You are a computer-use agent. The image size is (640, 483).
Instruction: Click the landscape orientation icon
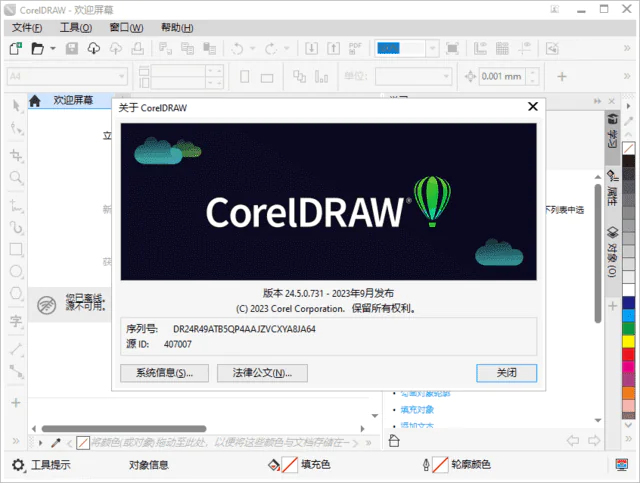click(x=267, y=78)
